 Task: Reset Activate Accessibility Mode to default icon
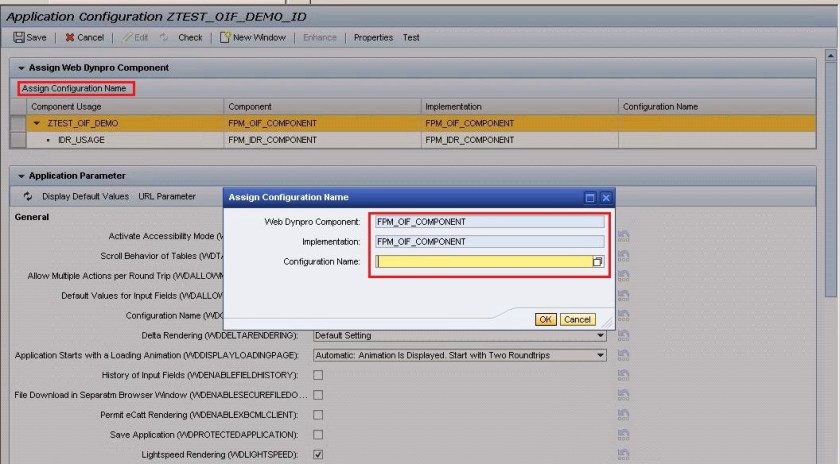[x=623, y=236]
